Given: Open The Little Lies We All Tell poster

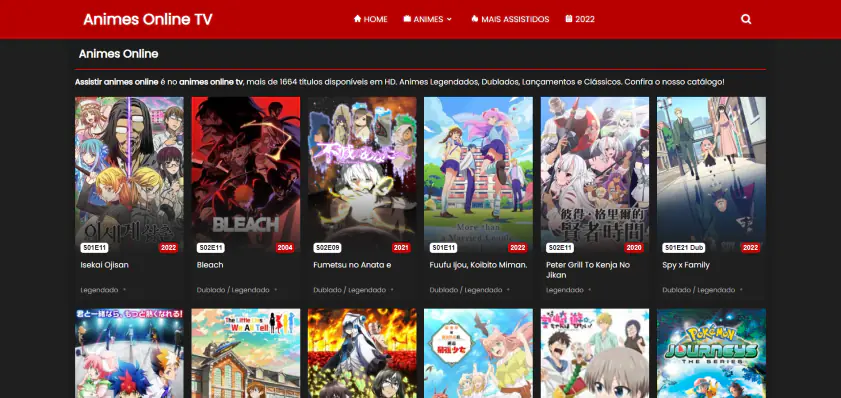Looking at the screenshot, I should coord(246,353).
